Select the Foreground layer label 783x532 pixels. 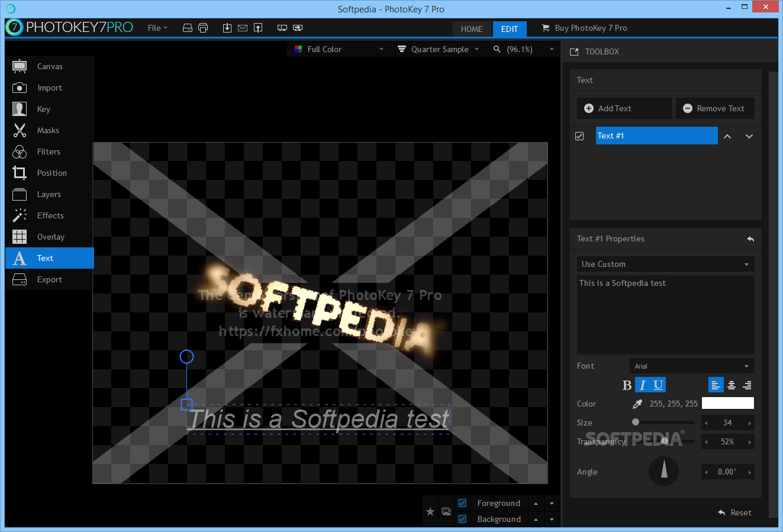click(x=498, y=503)
